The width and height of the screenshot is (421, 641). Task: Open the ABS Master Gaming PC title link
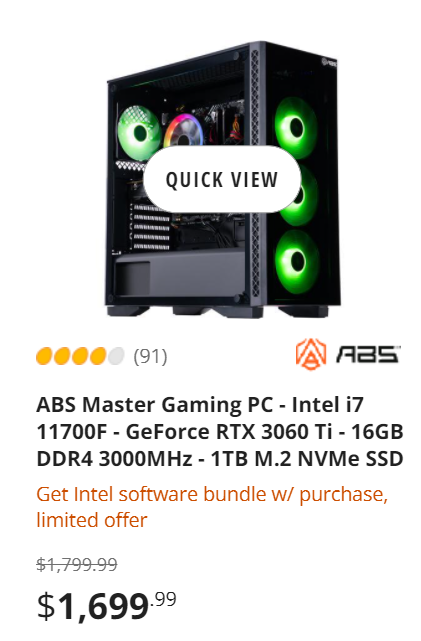pos(220,432)
